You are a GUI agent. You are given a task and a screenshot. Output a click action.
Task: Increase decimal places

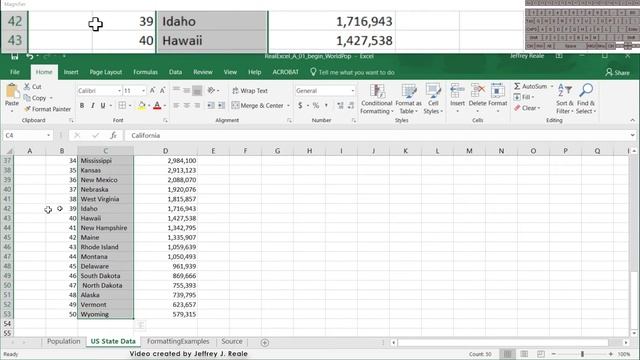(x=340, y=106)
